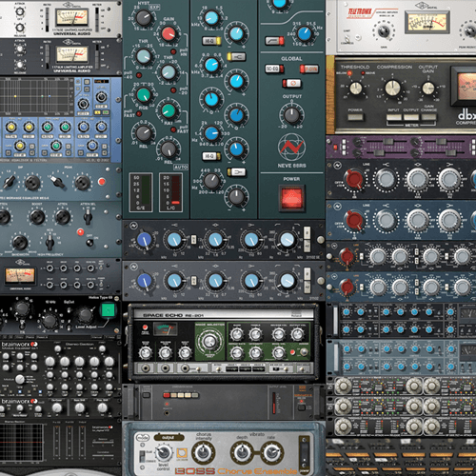Click the EXP button beside HYST
The image size is (476, 476).
coord(154,7)
